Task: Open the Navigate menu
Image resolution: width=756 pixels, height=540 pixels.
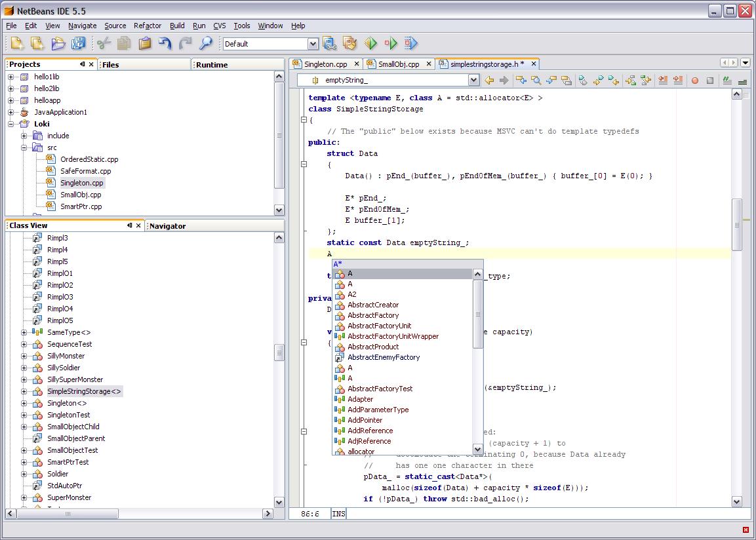Action: [83, 26]
